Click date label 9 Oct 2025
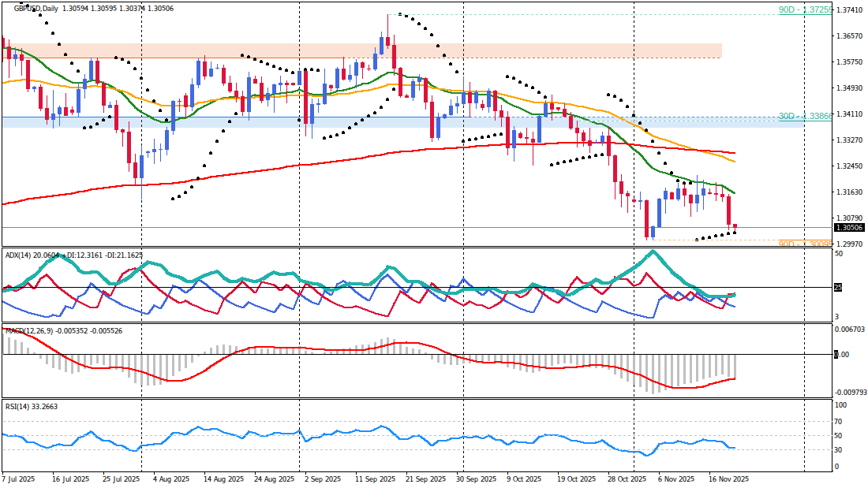Image resolution: width=868 pixels, height=488 pixels. click(x=524, y=479)
